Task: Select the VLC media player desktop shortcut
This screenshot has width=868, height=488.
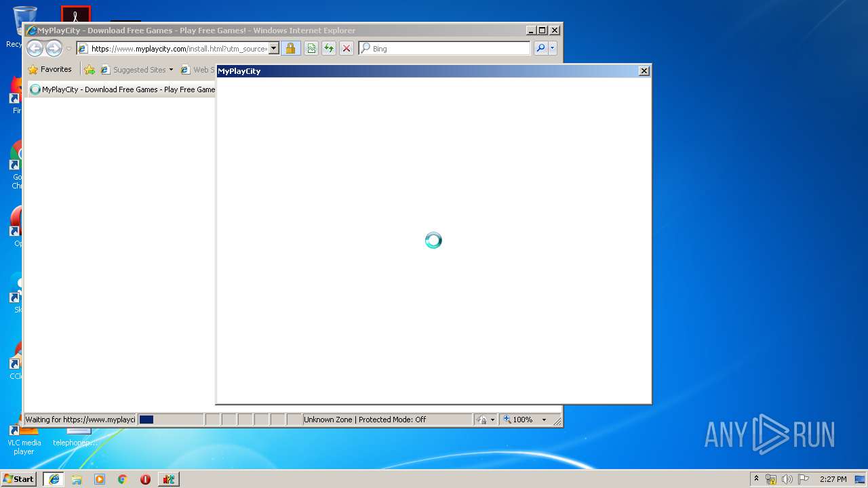Action: 24,439
